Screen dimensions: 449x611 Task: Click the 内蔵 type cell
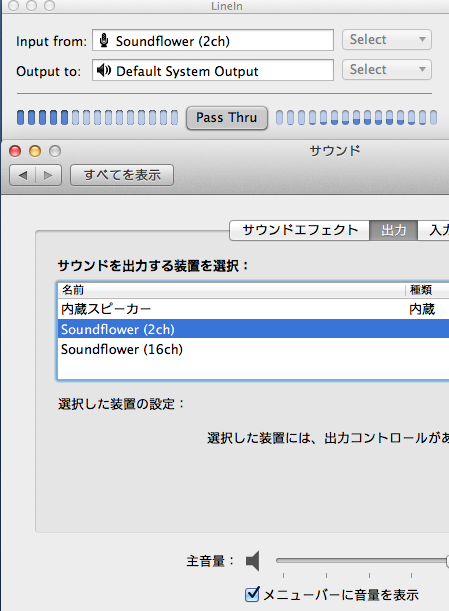[x=422, y=309]
